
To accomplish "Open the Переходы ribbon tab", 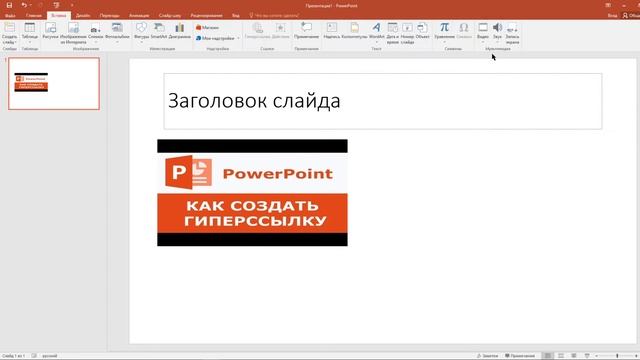I will [x=109, y=16].
